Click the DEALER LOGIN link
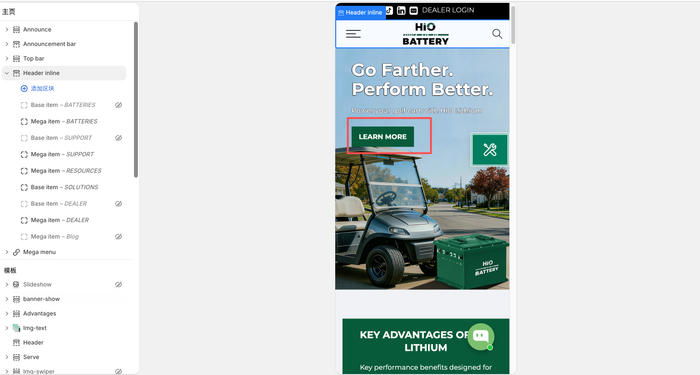 coord(448,10)
